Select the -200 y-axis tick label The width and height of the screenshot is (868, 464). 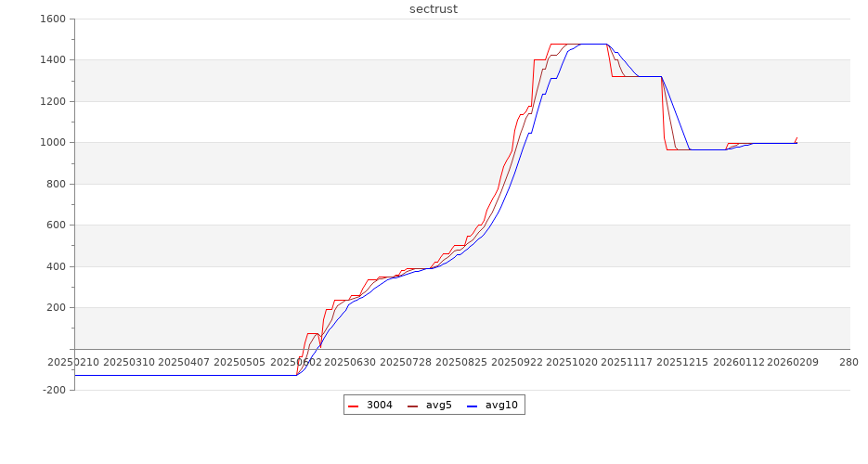click(54, 390)
